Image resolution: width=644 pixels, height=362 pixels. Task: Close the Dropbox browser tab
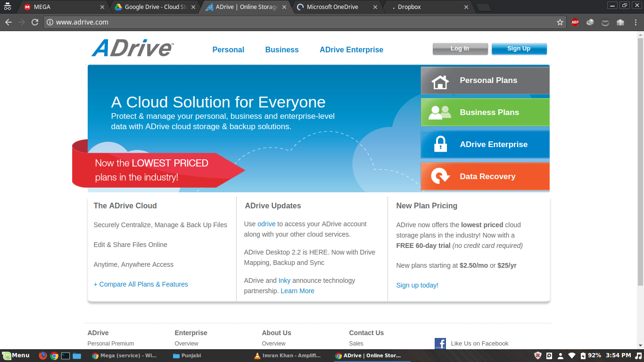466,7
